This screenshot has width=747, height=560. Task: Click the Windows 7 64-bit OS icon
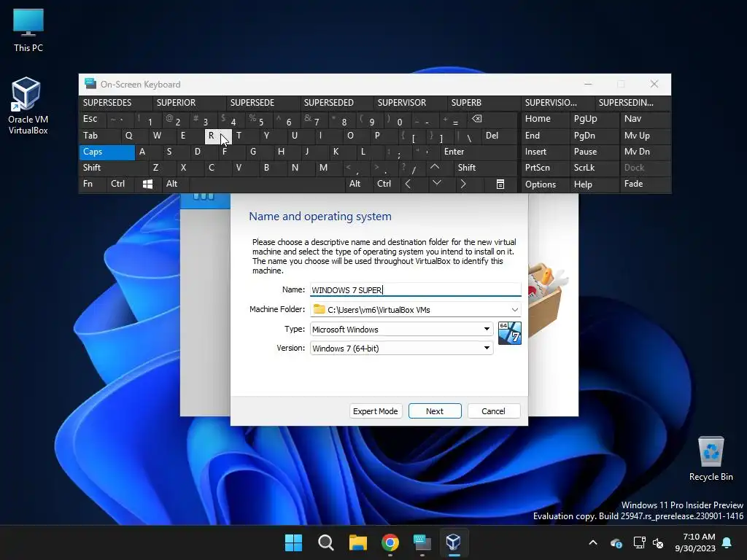tap(509, 332)
